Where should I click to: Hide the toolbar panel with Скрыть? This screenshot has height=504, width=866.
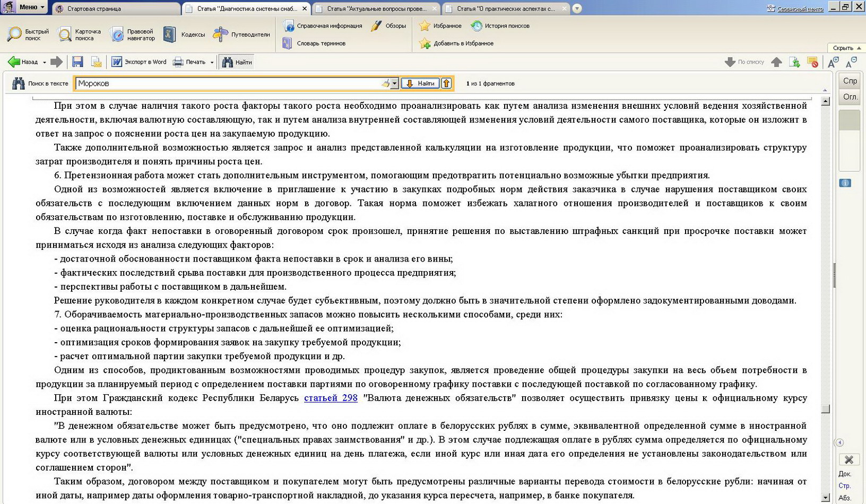point(846,48)
